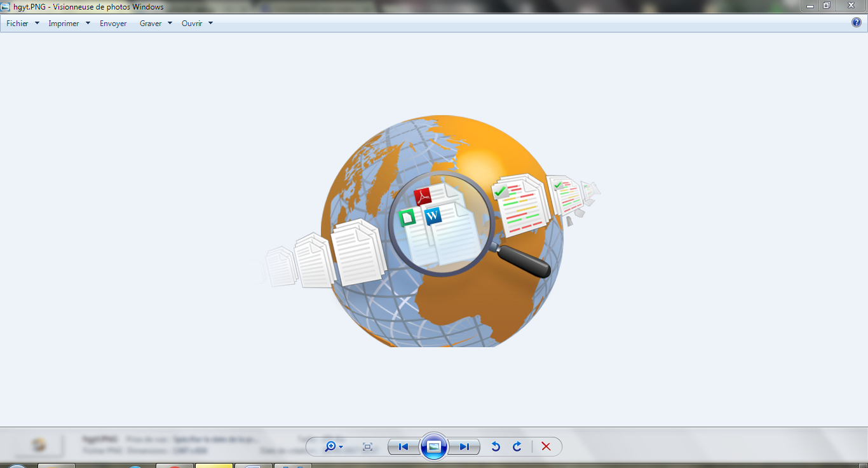Click the zoom magnifier icon
The image size is (868, 468).
pos(330,447)
